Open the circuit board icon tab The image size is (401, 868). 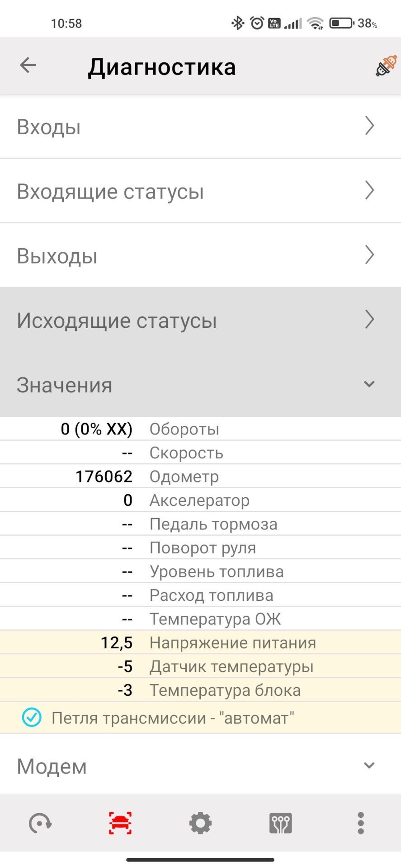(280, 823)
